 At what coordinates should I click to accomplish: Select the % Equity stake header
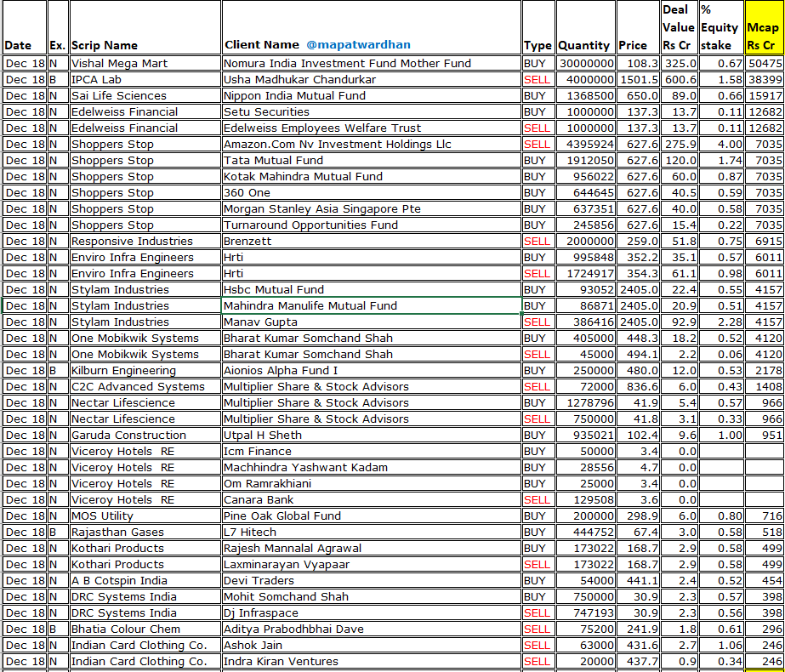click(721, 27)
